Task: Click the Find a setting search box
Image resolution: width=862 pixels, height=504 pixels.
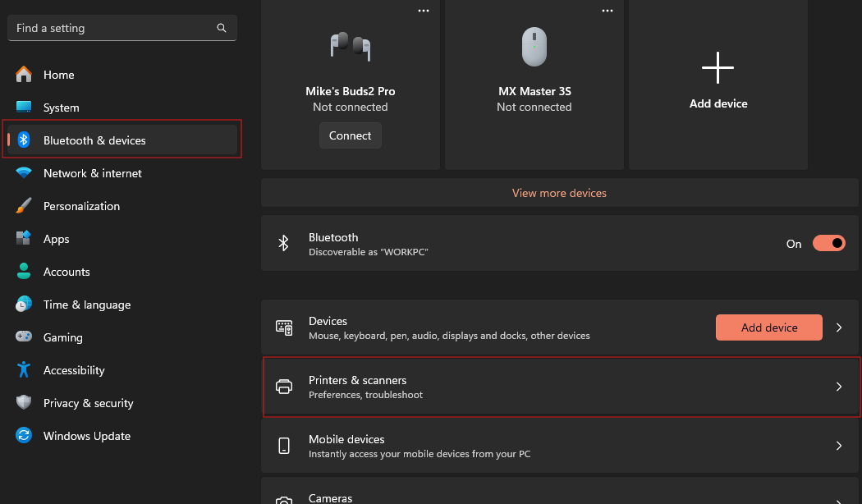Action: 122,28
